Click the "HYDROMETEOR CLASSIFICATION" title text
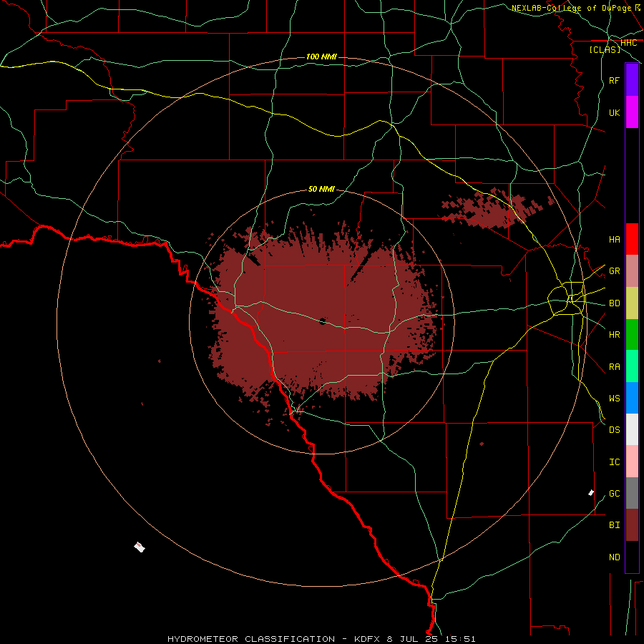Image resolution: width=644 pixels, height=644 pixels. pyautogui.click(x=251, y=639)
